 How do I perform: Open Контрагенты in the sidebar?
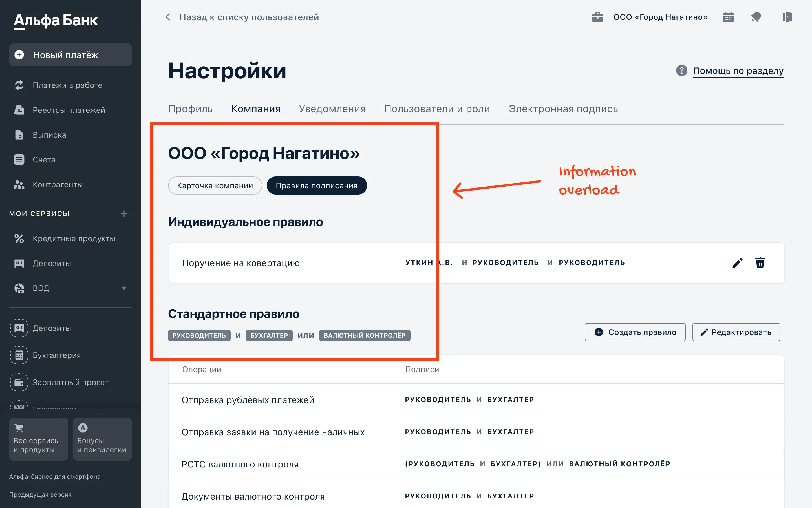(58, 184)
